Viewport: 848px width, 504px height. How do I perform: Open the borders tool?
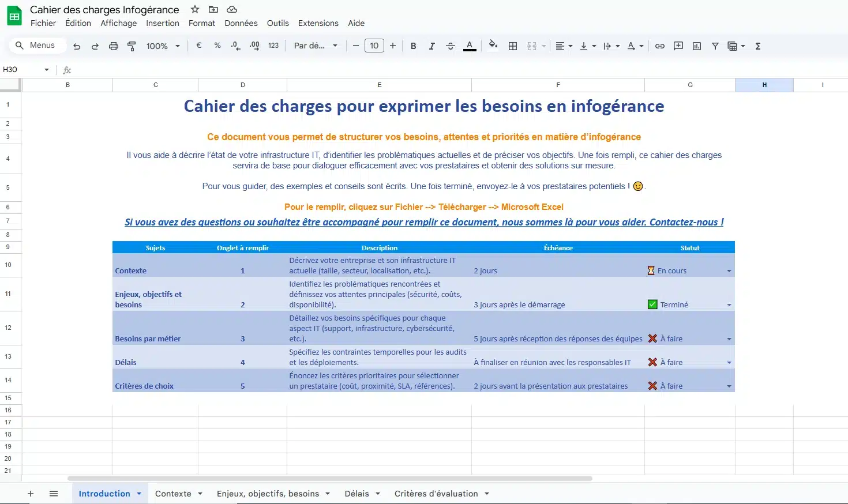[513, 46]
